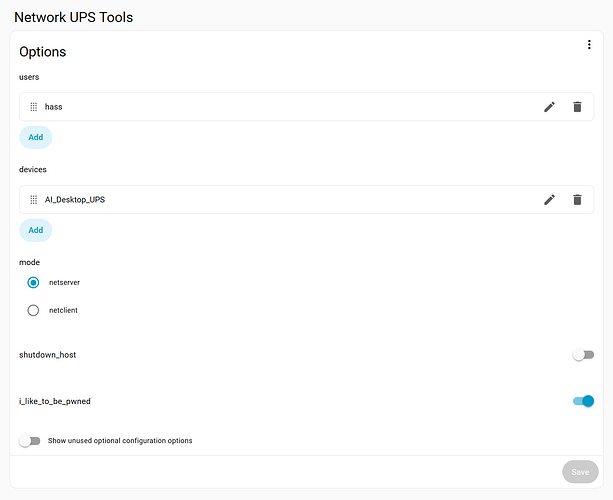The image size is (613, 500).
Task: Edit the AI_Desktop_UPS device entry
Action: (549, 200)
